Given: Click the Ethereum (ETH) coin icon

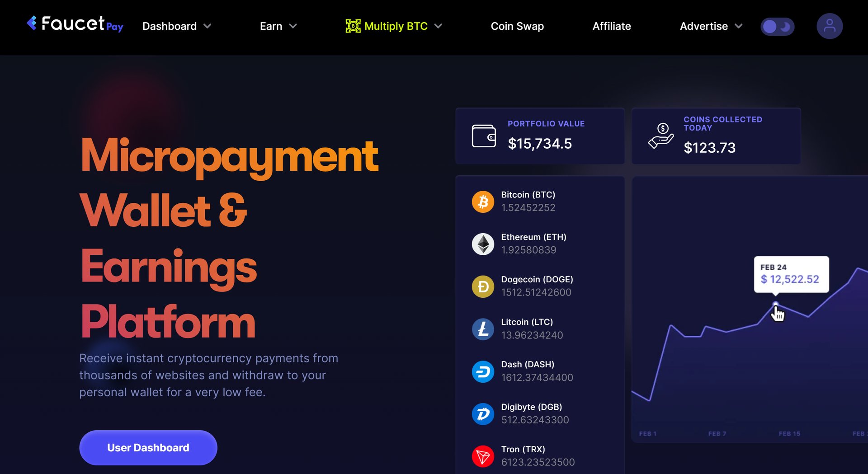Looking at the screenshot, I should pos(483,244).
